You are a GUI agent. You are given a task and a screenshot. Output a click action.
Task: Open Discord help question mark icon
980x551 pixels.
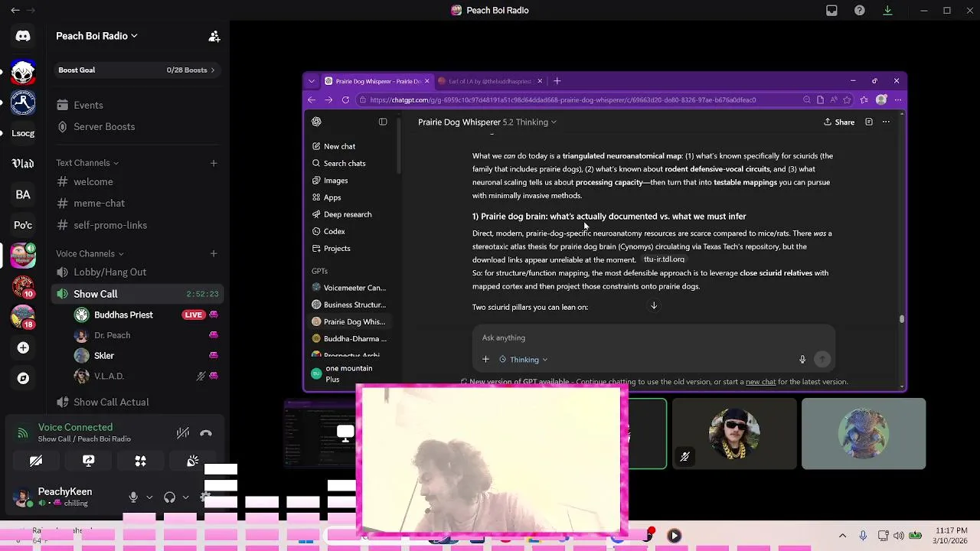click(x=860, y=11)
